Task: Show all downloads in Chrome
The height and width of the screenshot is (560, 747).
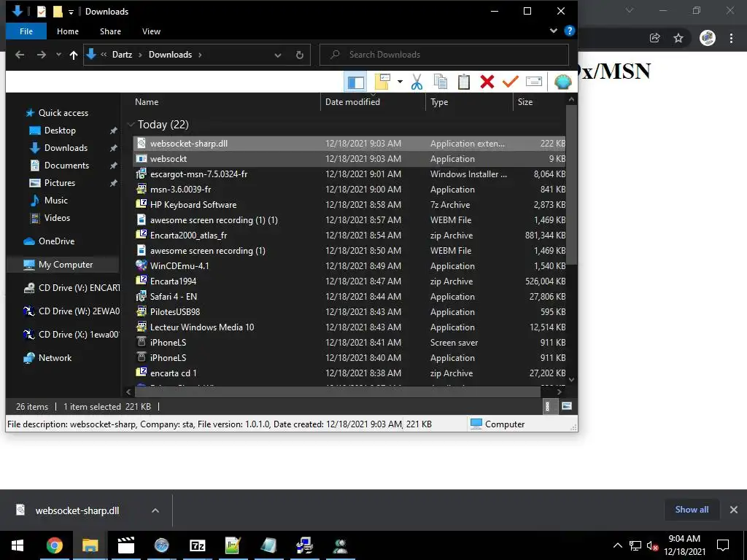Action: click(x=692, y=510)
